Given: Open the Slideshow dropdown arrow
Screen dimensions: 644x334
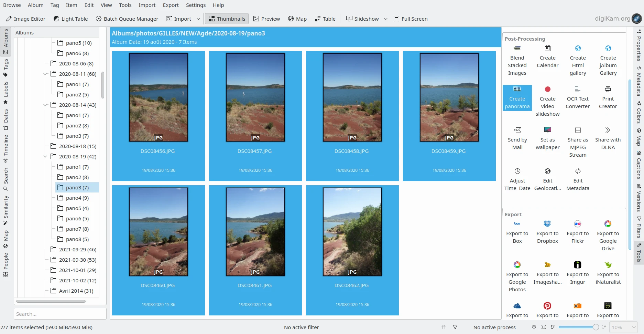Looking at the screenshot, I should click(385, 19).
